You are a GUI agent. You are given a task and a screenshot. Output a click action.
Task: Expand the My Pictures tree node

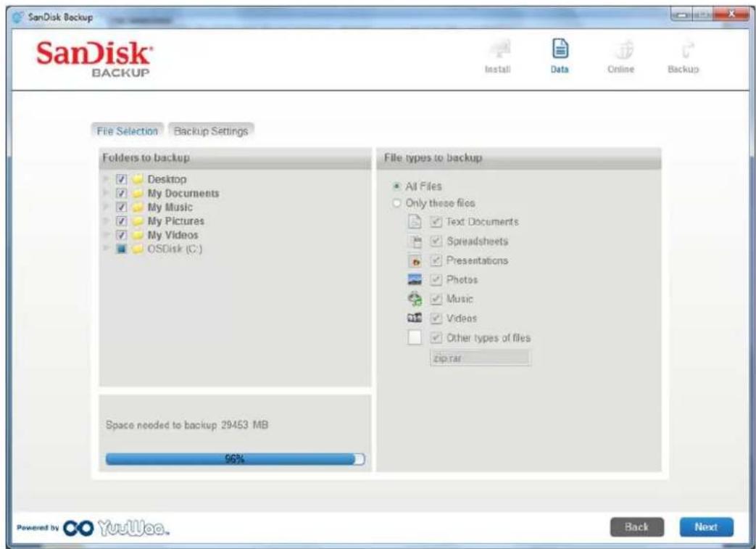[106, 221]
